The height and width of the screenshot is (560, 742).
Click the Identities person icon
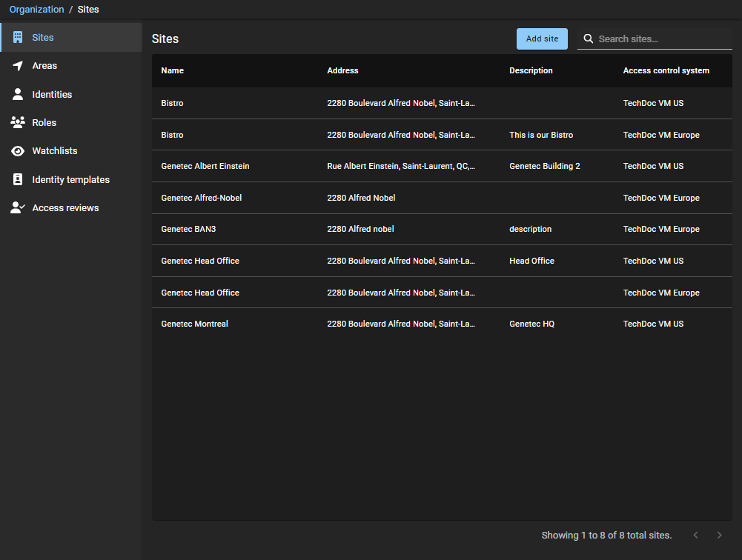tap(18, 94)
